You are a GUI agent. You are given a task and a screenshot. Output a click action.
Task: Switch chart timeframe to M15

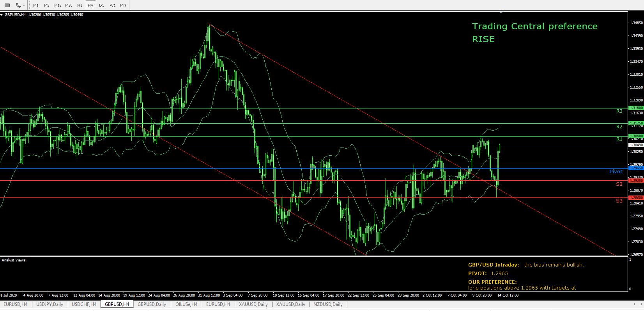coord(58,5)
